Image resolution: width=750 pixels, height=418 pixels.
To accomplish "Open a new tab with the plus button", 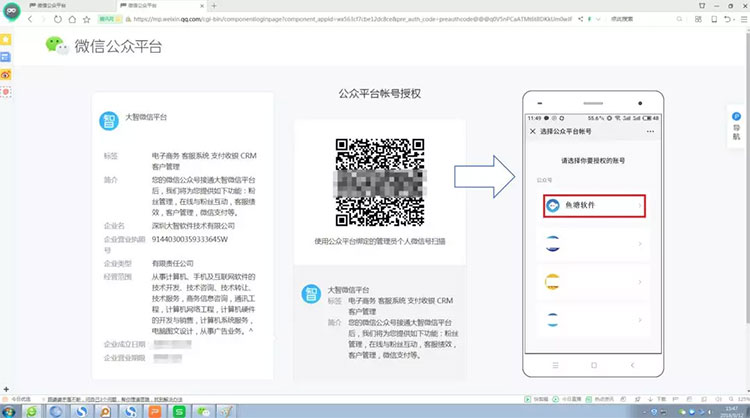I will coord(214,6).
